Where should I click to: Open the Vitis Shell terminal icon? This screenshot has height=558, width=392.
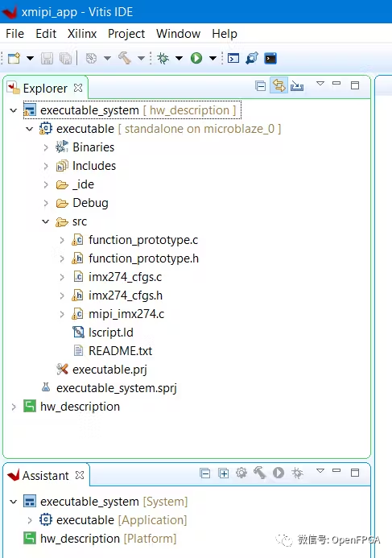270,58
